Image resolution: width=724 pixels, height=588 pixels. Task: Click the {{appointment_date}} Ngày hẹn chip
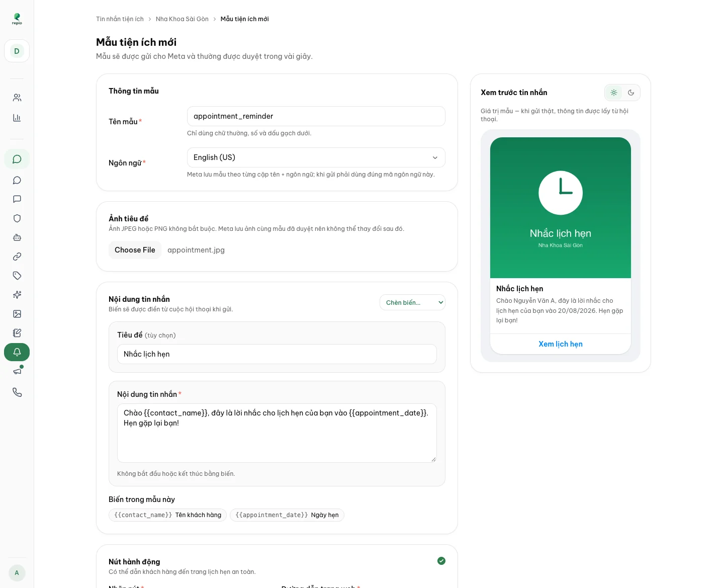coord(287,515)
